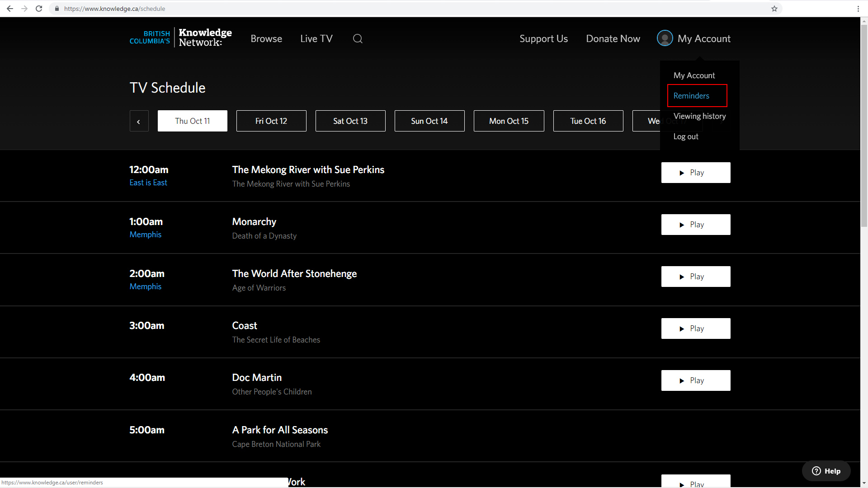Open A Park for All Seasons title
Image resolution: width=868 pixels, height=488 pixels.
point(280,430)
